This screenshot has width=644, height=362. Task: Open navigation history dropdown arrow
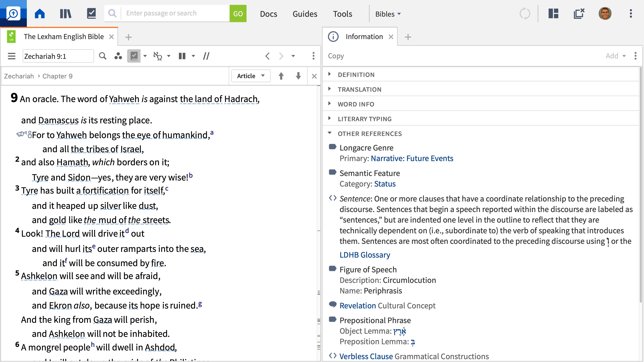[x=293, y=56]
